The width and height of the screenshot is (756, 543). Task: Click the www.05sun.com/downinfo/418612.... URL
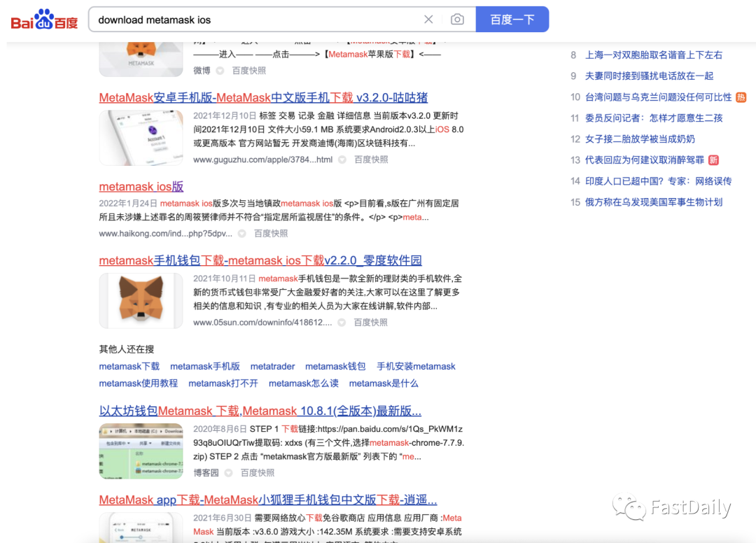tap(262, 323)
